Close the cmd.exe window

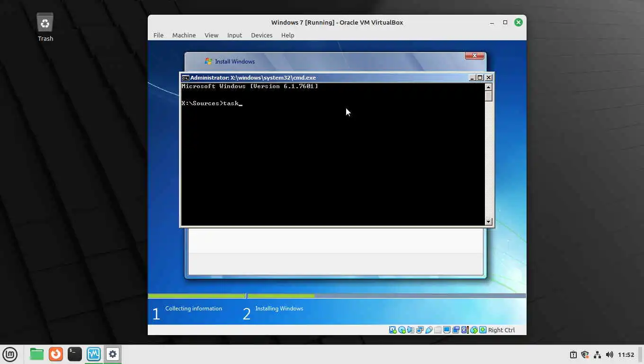coord(489,78)
